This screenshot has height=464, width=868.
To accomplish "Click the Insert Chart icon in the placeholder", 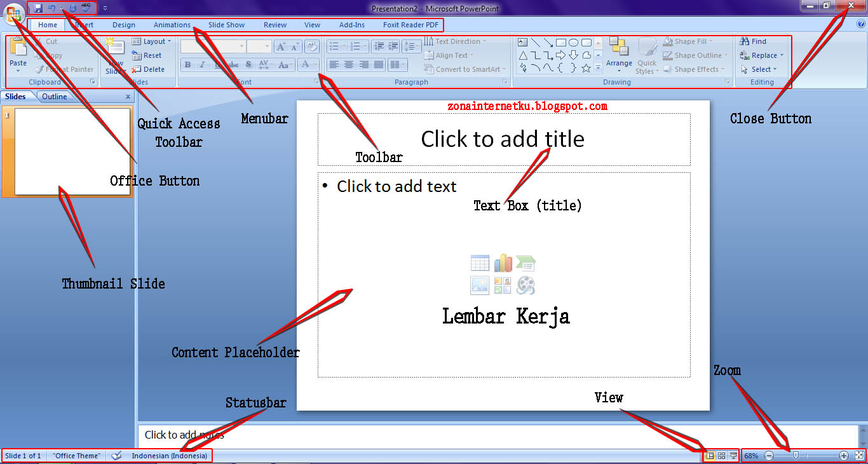I will 503,263.
